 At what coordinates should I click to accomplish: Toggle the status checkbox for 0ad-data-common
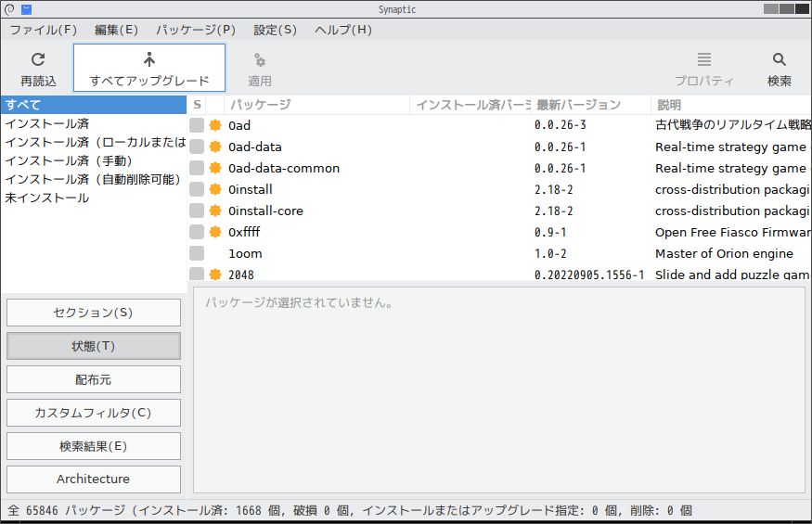click(x=197, y=168)
